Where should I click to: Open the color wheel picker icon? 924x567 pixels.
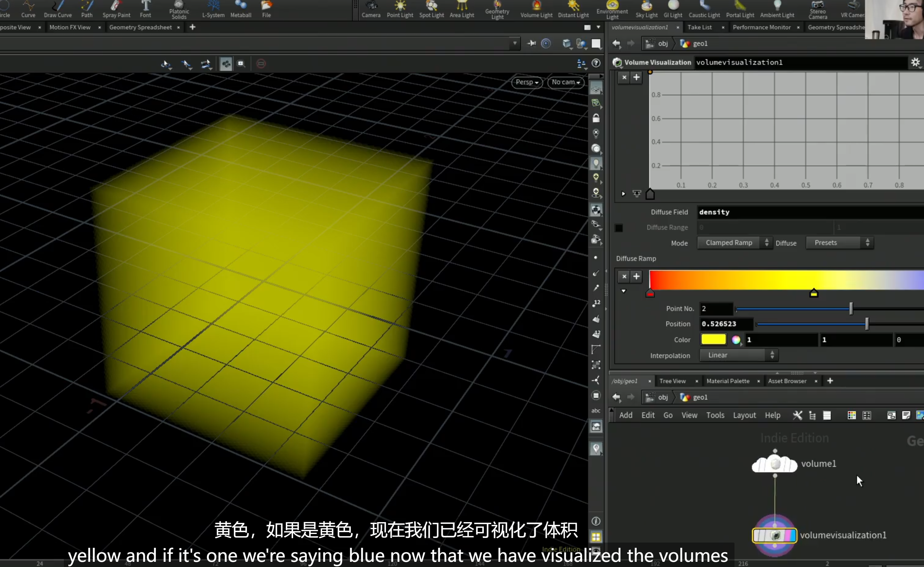pyautogui.click(x=736, y=340)
